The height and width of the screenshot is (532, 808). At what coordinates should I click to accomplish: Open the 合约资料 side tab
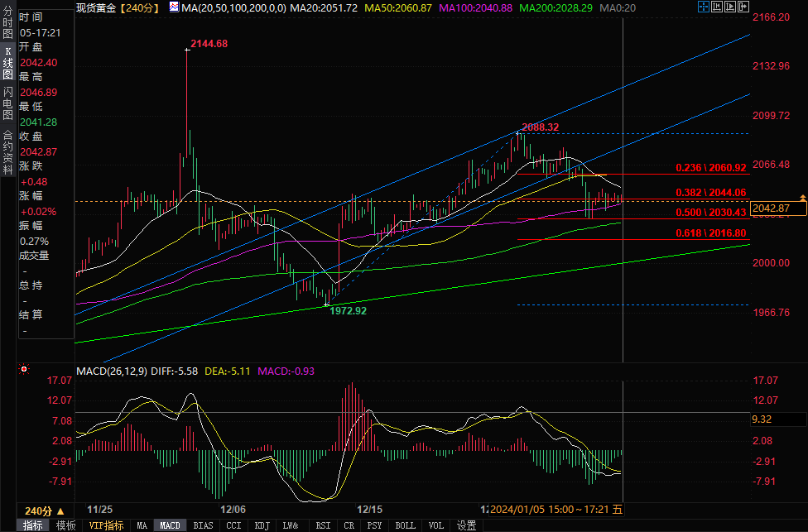[x=7, y=147]
